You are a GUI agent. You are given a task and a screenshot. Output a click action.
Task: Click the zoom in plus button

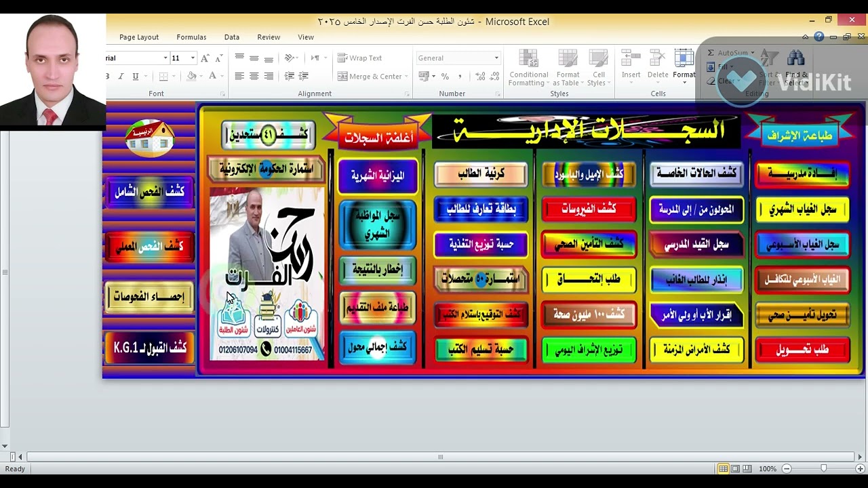tap(859, 468)
